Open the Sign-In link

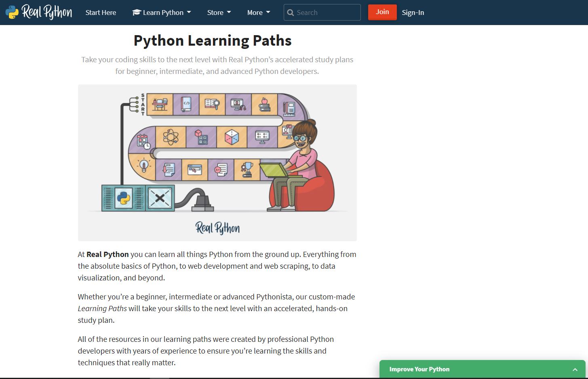[413, 13]
